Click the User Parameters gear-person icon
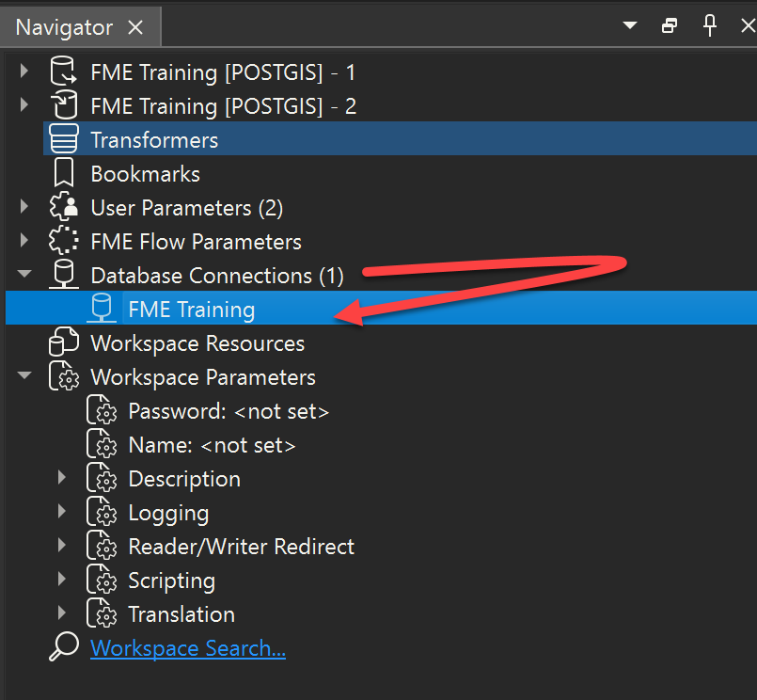Image resolution: width=757 pixels, height=700 pixels. pyautogui.click(x=63, y=208)
